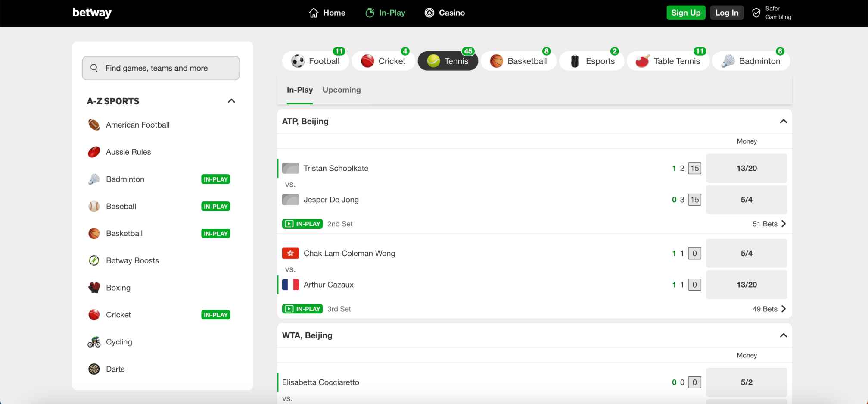
Task: Click the Safer Gambling shield icon
Action: pos(756,13)
